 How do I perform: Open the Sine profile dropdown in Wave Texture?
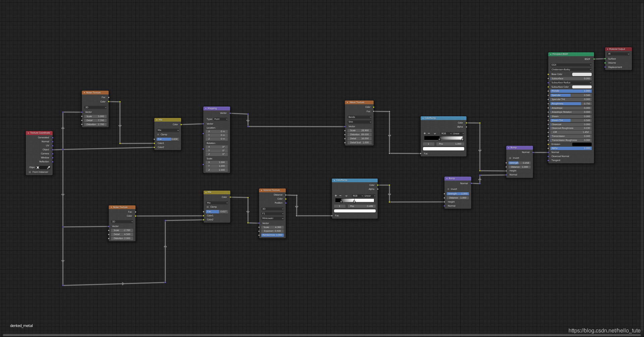tap(360, 122)
